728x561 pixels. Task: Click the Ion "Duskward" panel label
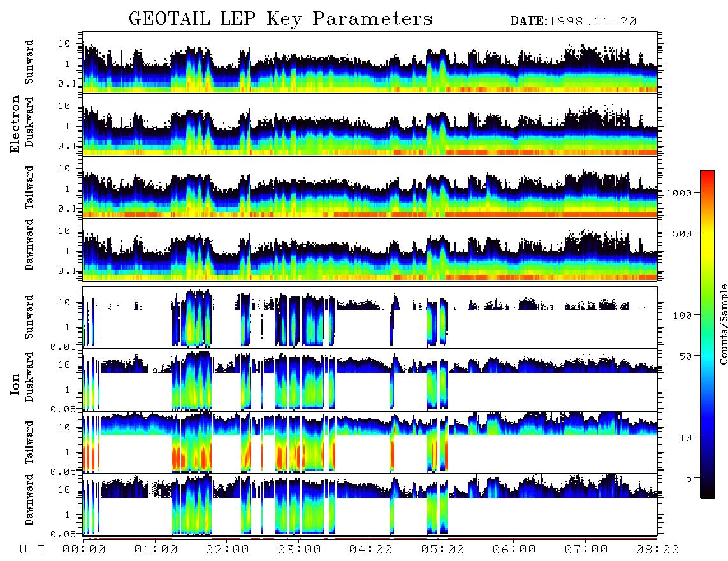pos(29,377)
